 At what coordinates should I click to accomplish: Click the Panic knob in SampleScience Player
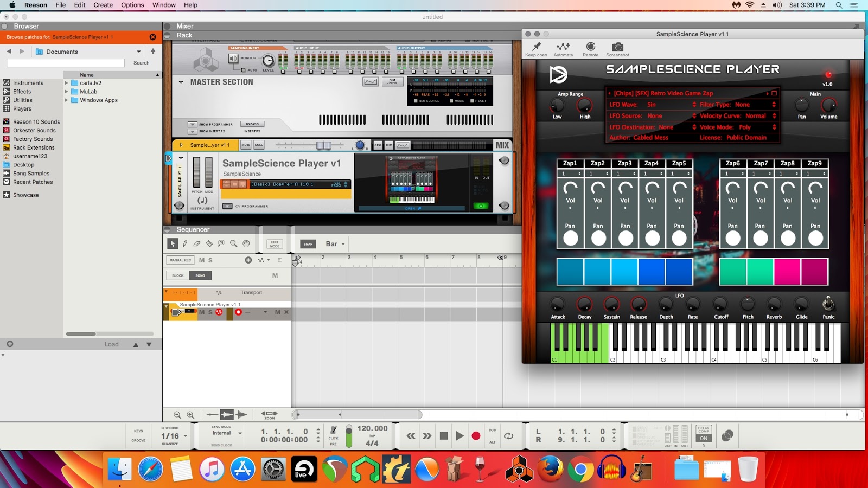[x=828, y=304]
